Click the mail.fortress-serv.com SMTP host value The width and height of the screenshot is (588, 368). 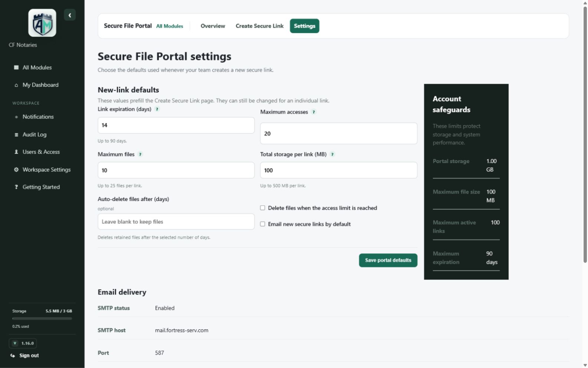coord(182,330)
